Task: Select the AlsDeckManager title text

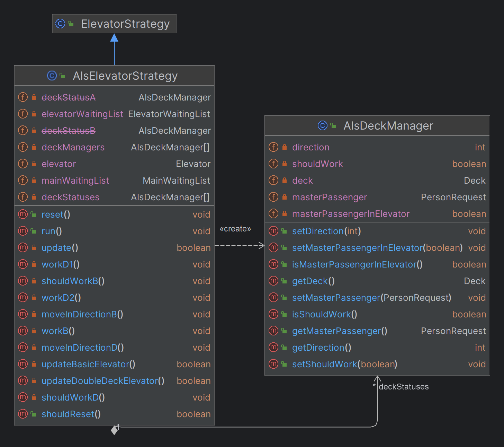Action: (388, 125)
